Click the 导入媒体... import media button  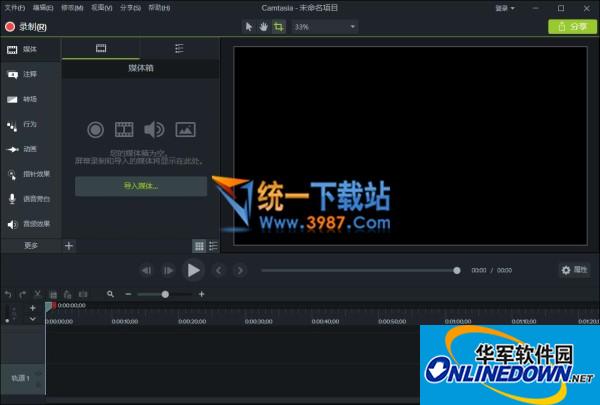pos(141,186)
